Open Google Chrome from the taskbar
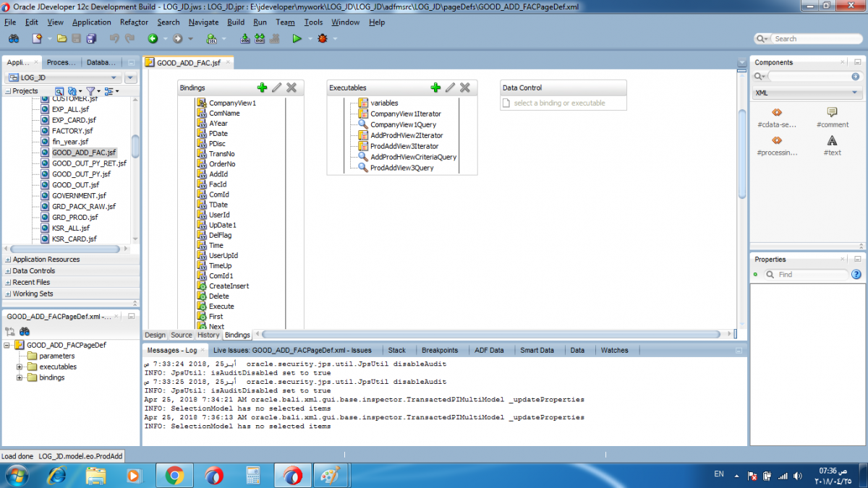 click(x=174, y=475)
